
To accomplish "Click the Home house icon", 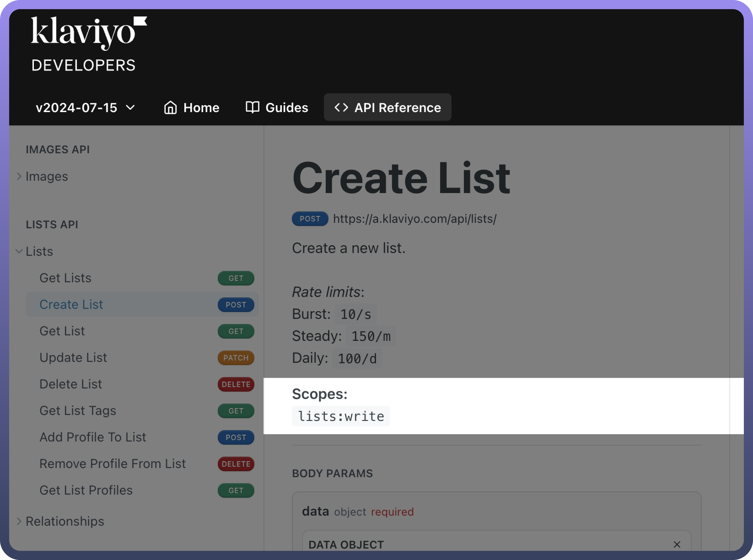I will [170, 108].
